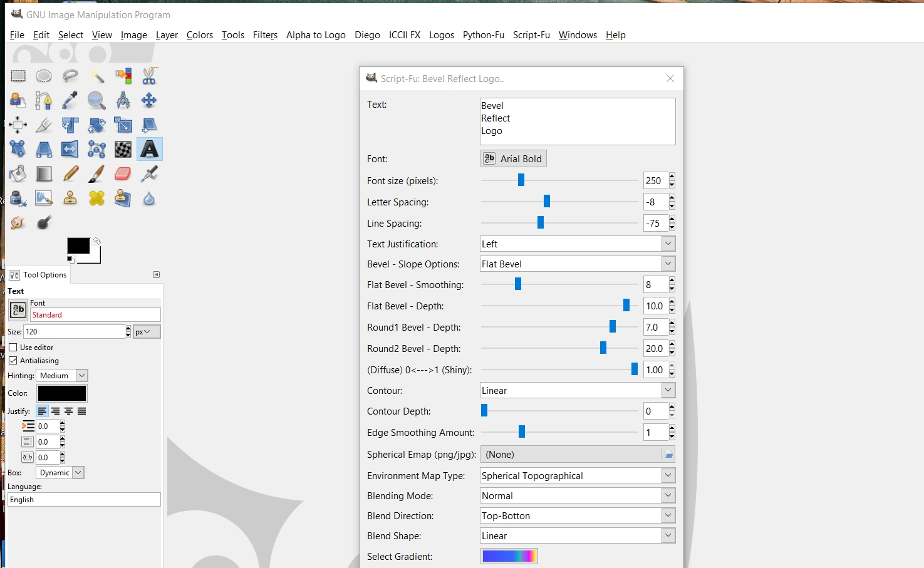The image size is (924, 568).
Task: Select the Cage Transform tool
Action: pos(96,149)
